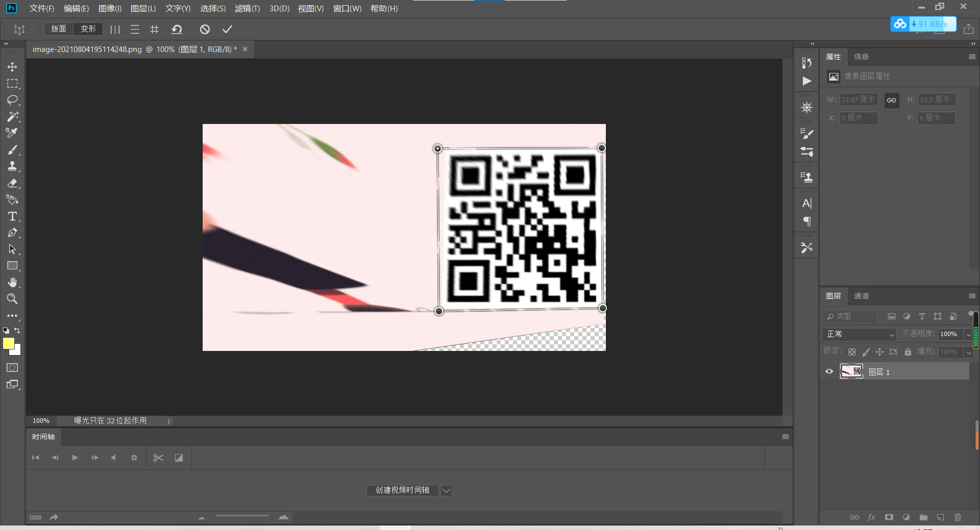Commit the warp with the checkmark
The width and height of the screenshot is (980, 530).
227,30
